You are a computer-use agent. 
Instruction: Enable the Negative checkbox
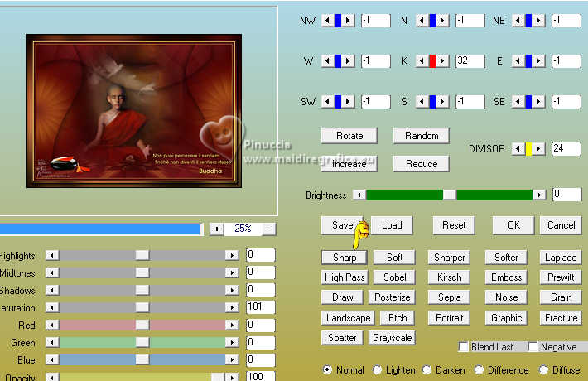533,347
